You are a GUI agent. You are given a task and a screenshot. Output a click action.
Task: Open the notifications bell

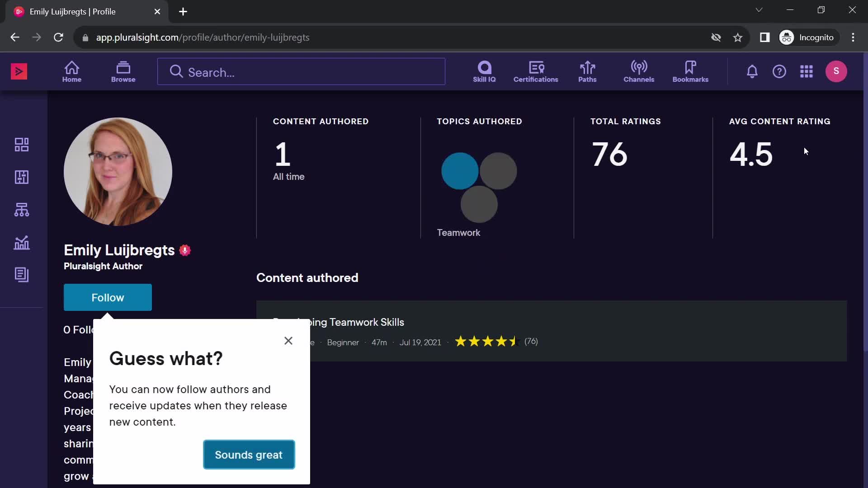click(x=752, y=71)
